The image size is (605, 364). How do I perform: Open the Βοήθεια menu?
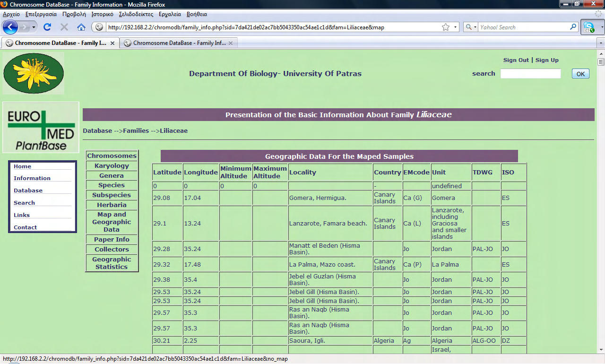[x=197, y=14]
